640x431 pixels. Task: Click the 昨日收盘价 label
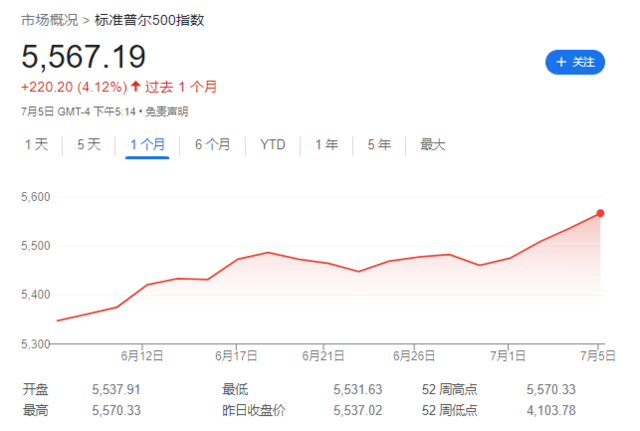click(253, 410)
